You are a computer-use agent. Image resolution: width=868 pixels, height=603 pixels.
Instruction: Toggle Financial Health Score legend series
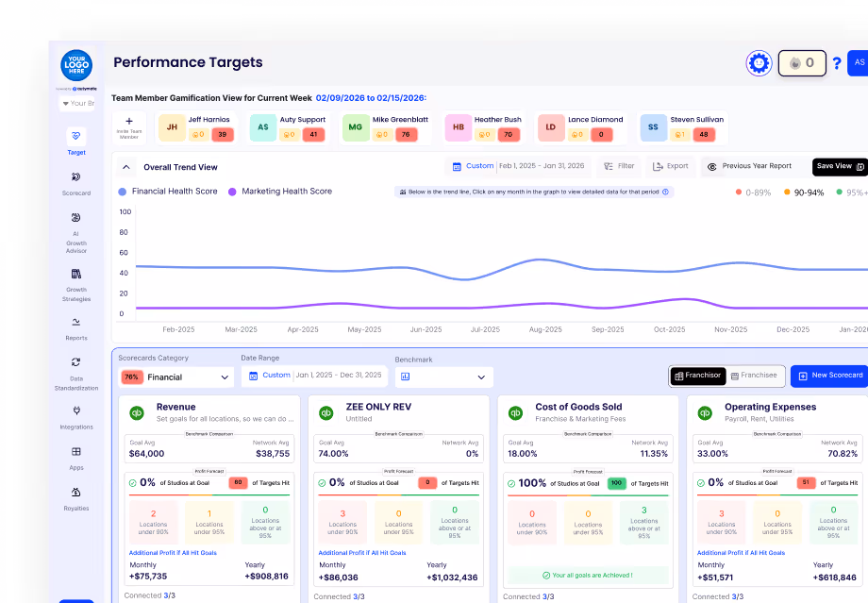[x=168, y=192]
